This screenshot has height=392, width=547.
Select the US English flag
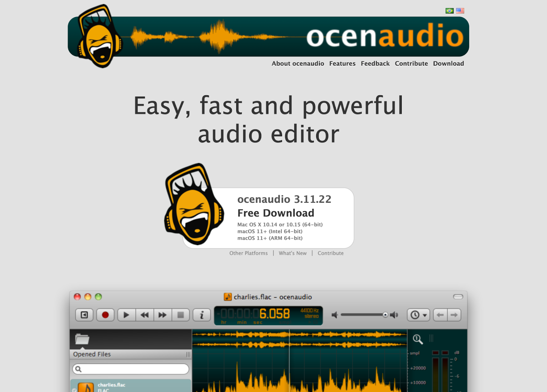pyautogui.click(x=460, y=11)
